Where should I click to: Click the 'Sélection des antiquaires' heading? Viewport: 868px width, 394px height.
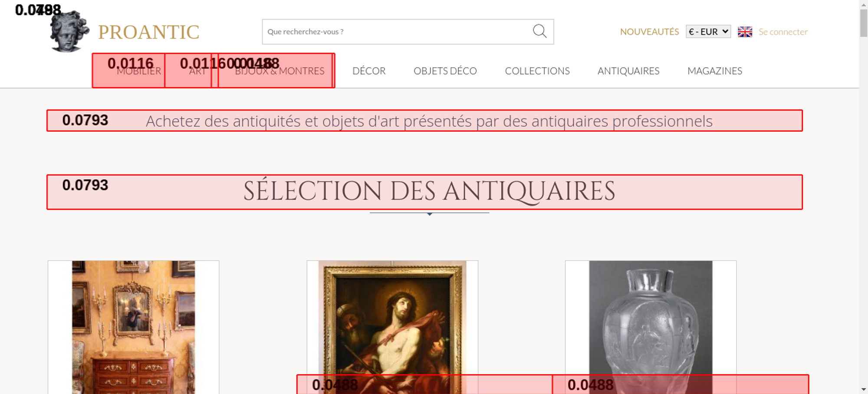429,191
